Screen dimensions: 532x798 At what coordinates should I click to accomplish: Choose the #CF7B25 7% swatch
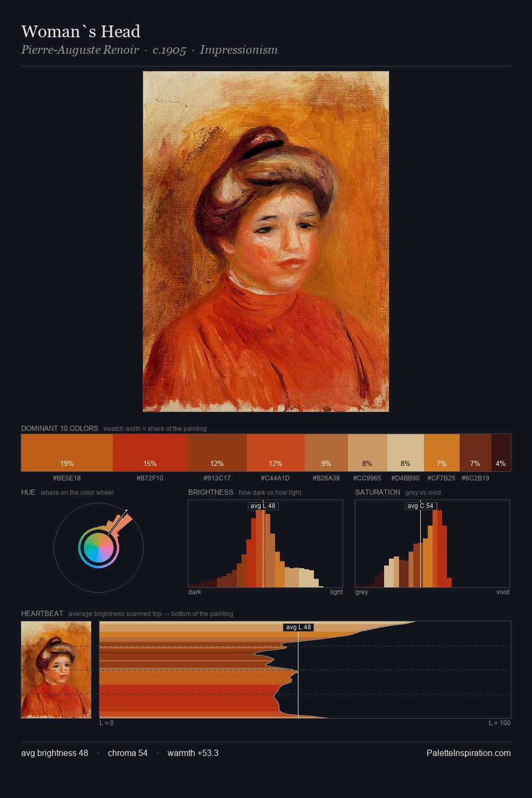click(x=442, y=453)
